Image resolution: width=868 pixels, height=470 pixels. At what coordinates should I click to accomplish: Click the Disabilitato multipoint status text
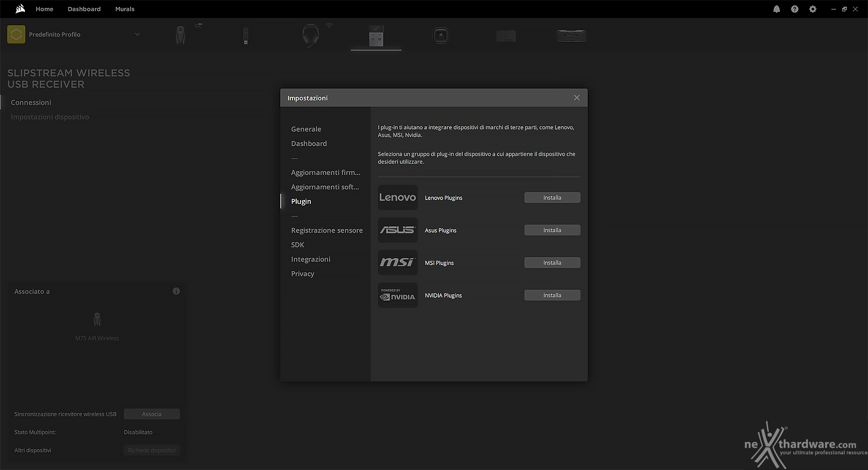pos(138,432)
